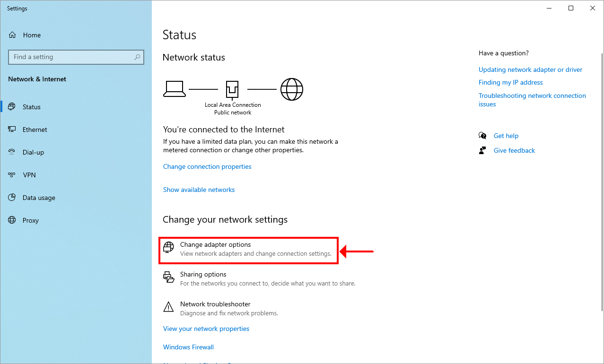Image resolution: width=604 pixels, height=364 pixels.
Task: Click the Give feedback icon
Action: [x=482, y=150]
